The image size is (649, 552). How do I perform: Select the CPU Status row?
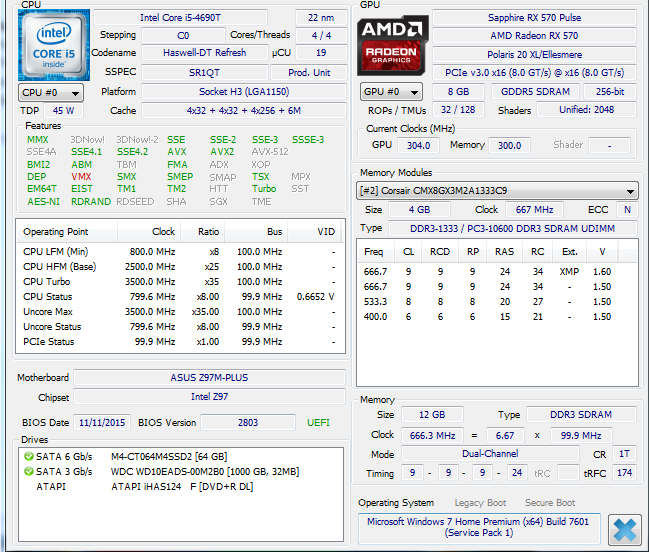point(180,297)
